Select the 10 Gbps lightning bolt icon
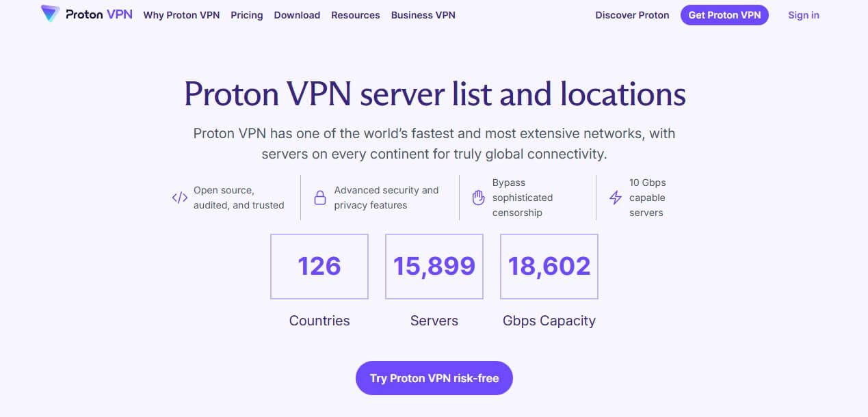The height and width of the screenshot is (417, 868). 615,198
